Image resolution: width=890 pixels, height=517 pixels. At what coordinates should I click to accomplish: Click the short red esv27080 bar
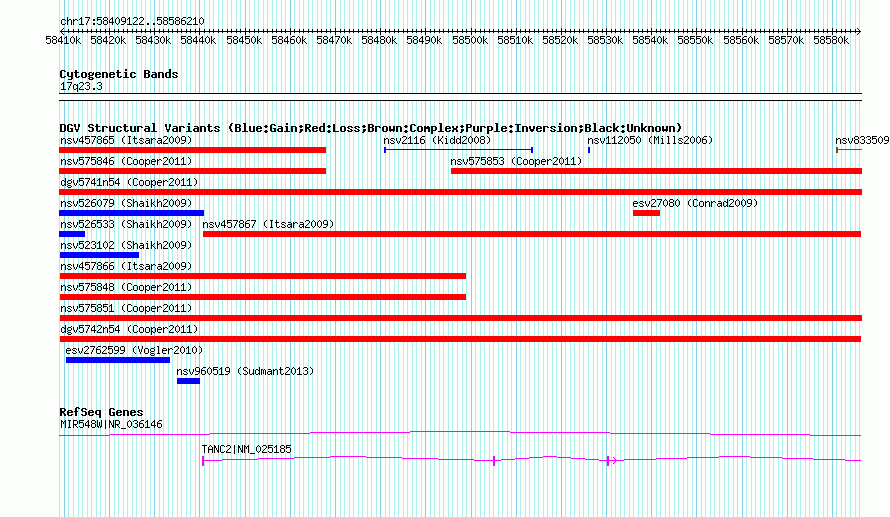tap(646, 213)
